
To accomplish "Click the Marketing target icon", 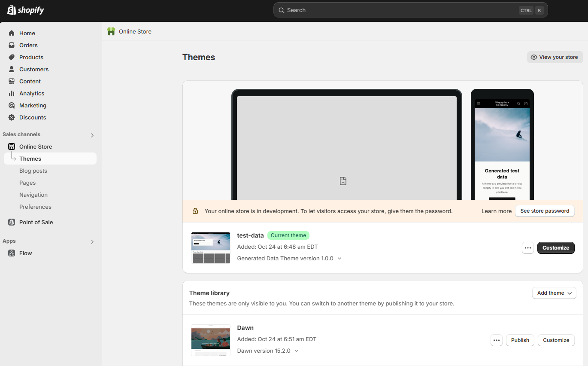I will coord(12,105).
